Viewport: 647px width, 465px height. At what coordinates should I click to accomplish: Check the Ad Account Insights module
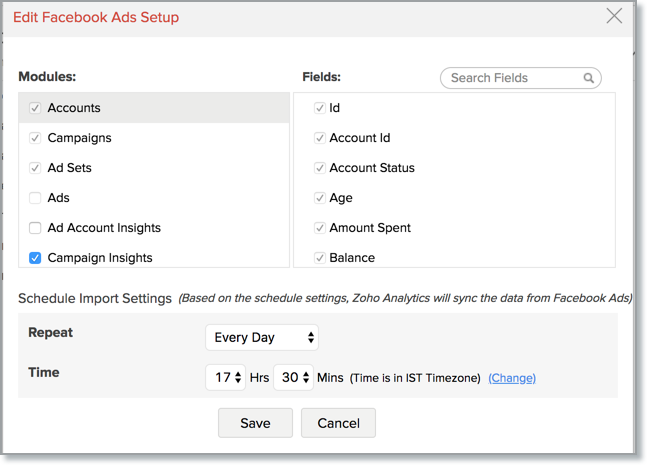point(35,228)
